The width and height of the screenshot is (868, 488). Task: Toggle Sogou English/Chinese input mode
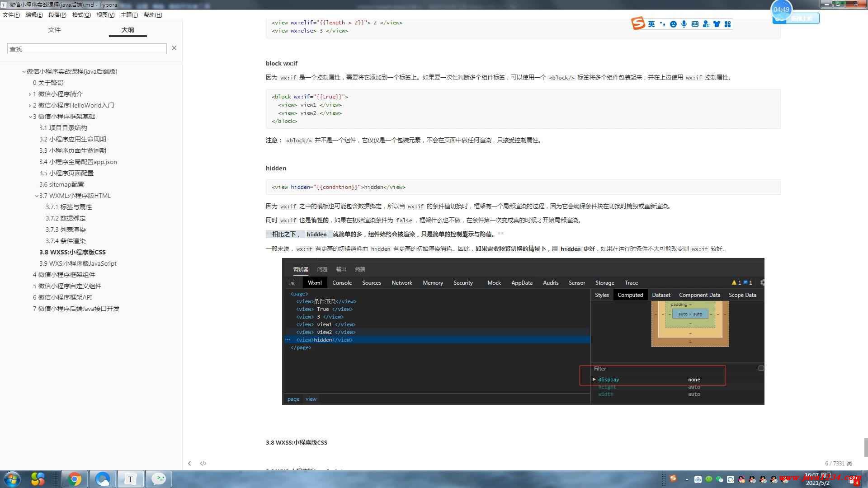(651, 24)
